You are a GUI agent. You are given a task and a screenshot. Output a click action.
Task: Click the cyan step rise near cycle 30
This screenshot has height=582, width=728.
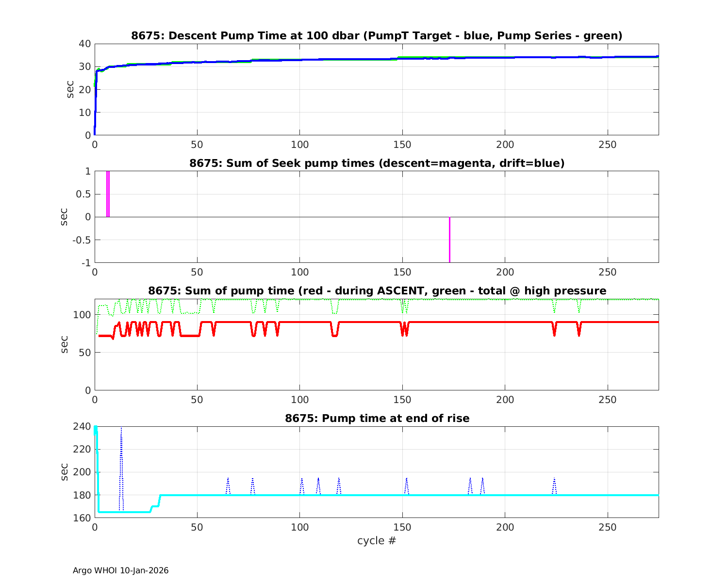point(159,500)
